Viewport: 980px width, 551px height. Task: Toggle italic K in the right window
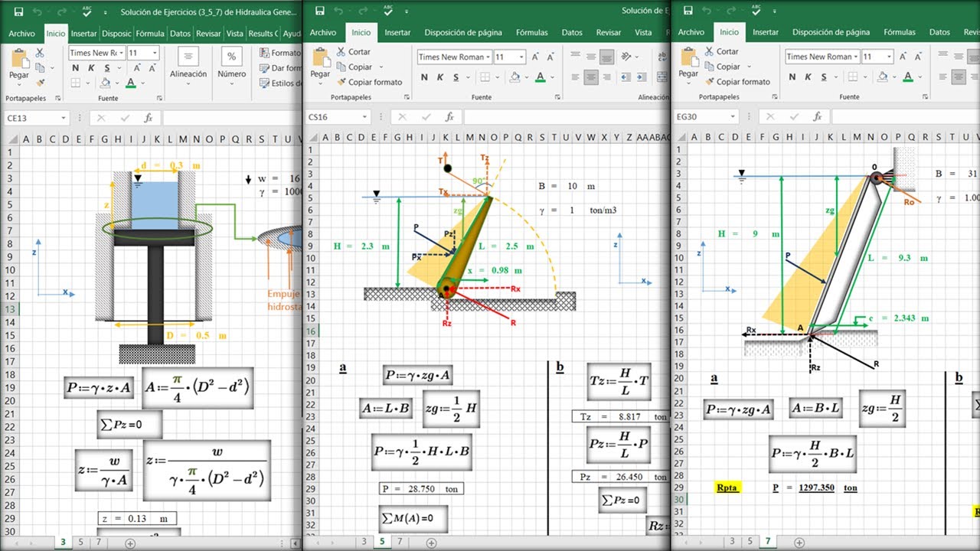click(807, 77)
